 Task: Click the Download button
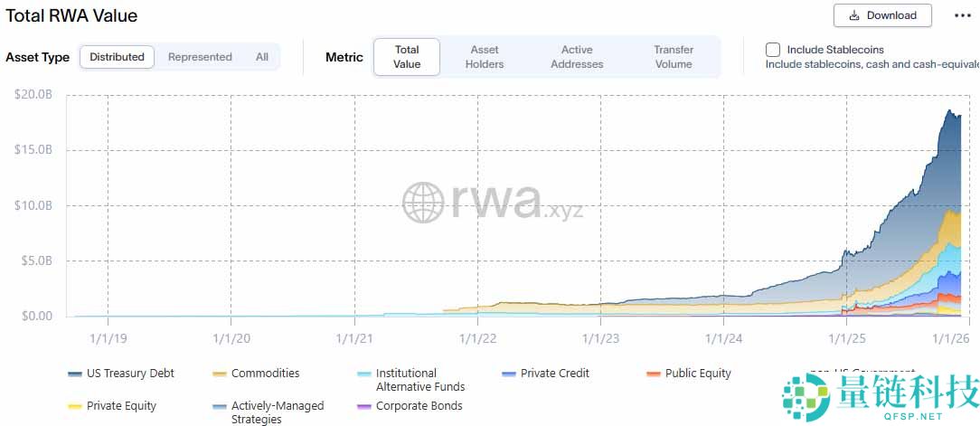tap(882, 15)
